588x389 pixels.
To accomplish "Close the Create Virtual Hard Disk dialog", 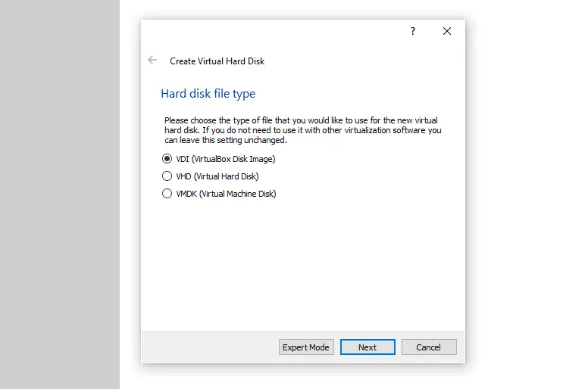I will click(447, 31).
